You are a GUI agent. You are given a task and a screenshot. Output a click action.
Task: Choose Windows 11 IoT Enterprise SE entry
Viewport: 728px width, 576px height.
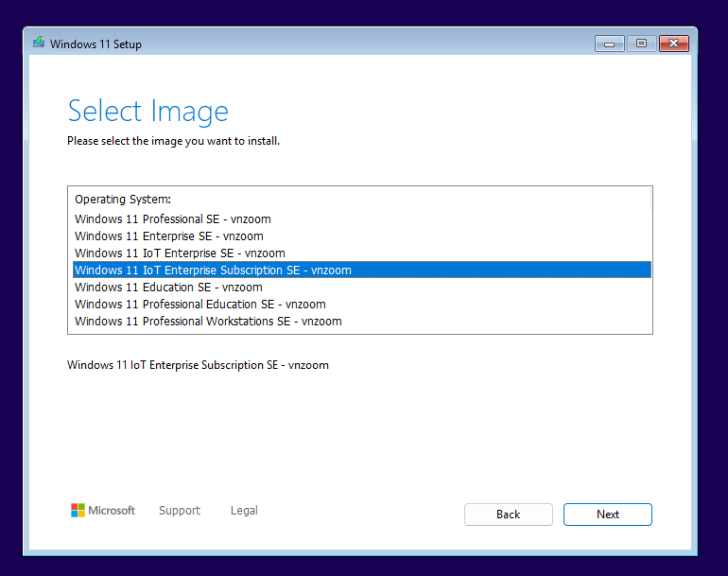click(x=362, y=253)
